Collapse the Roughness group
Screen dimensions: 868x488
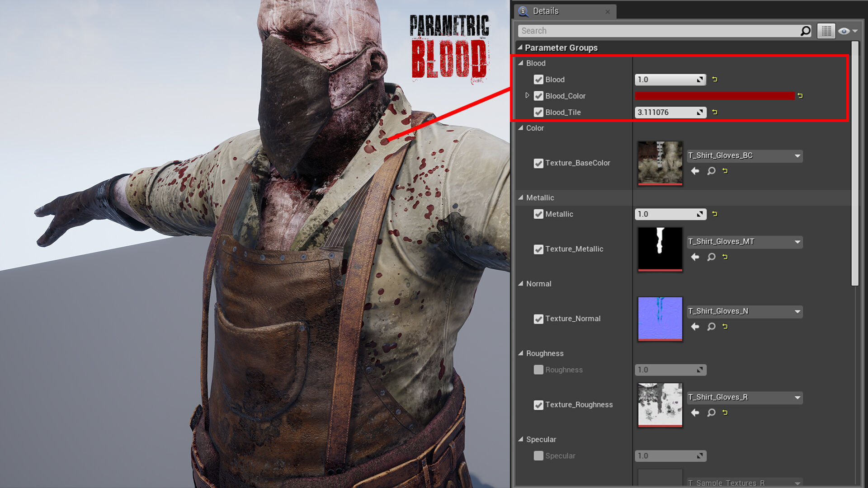521,353
